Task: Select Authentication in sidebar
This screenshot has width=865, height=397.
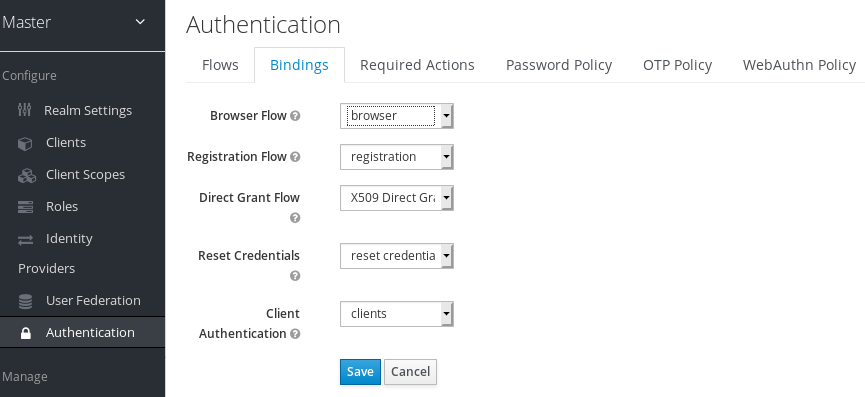Action: click(82, 332)
